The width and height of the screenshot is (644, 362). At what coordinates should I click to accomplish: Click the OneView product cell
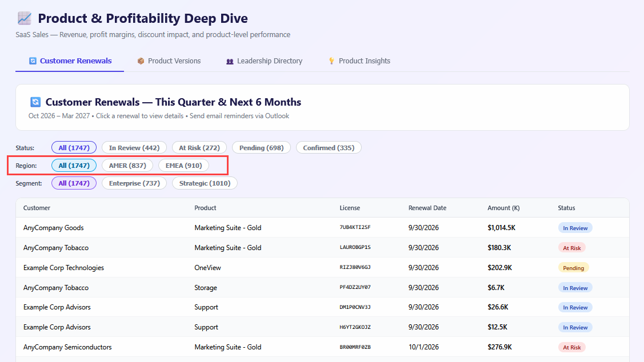[207, 268]
